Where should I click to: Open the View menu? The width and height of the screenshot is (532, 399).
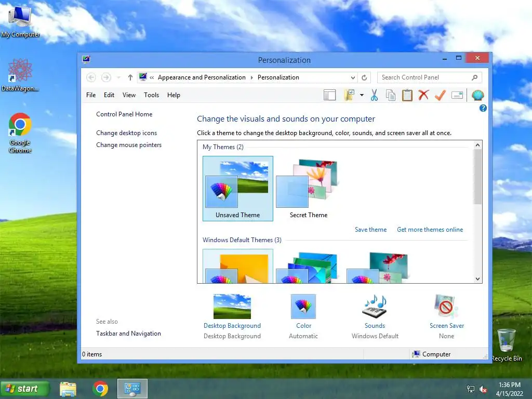(x=129, y=95)
